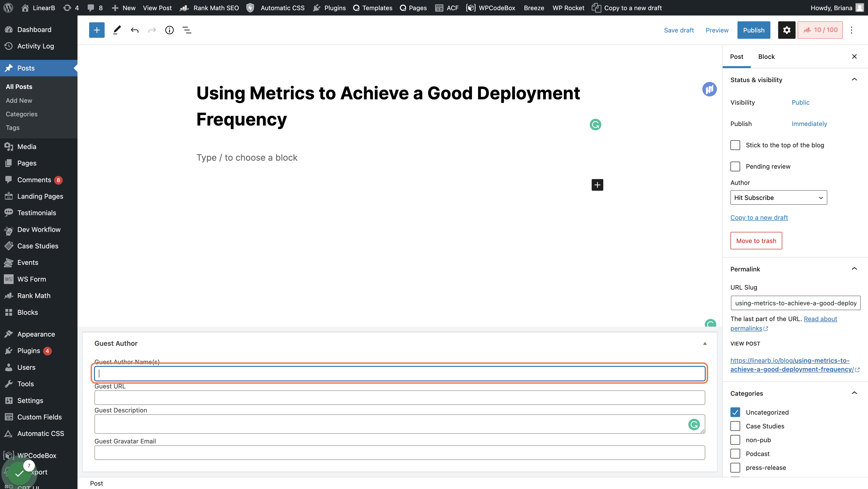Open the three-dot options menu
The image size is (868, 489).
[852, 30]
